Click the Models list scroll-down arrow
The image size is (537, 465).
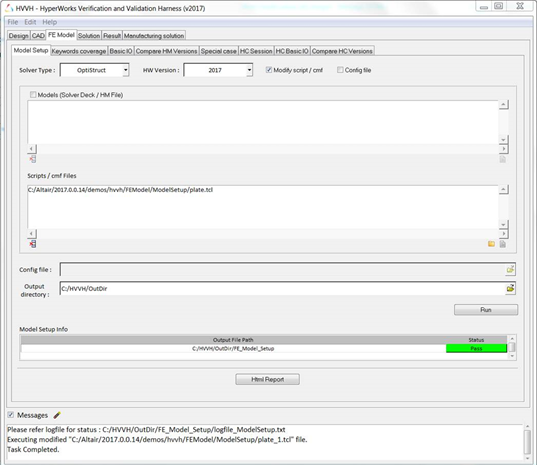click(503, 140)
